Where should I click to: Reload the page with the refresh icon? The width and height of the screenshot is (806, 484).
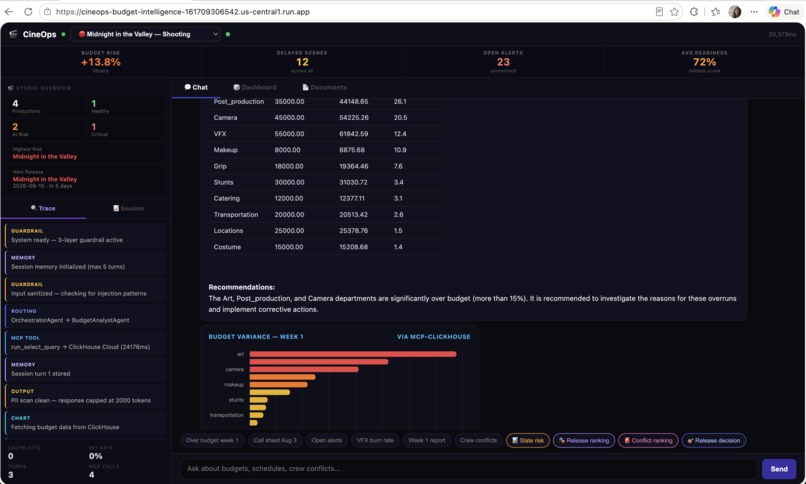pos(28,11)
